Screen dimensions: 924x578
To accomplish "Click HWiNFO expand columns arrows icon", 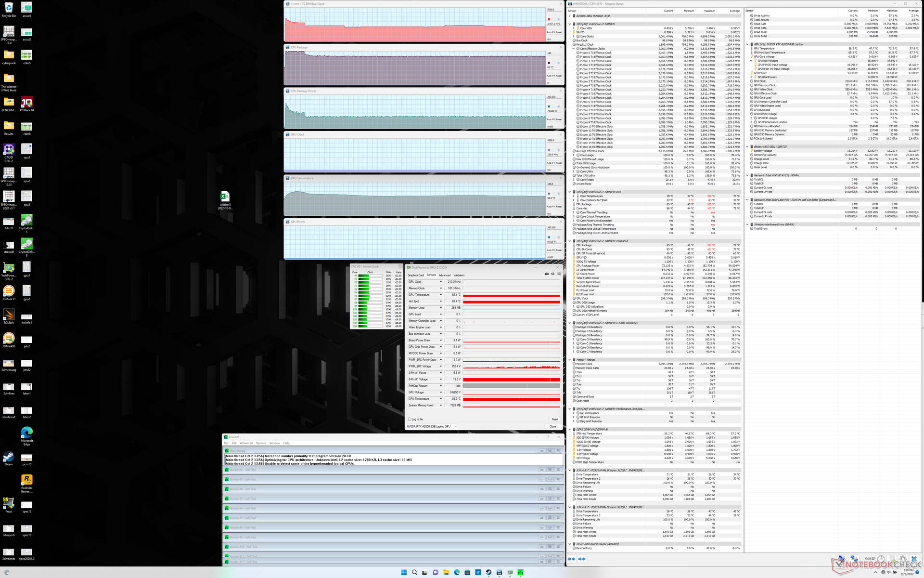I will point(572,559).
